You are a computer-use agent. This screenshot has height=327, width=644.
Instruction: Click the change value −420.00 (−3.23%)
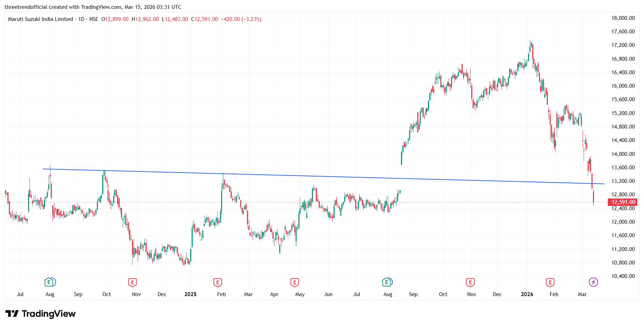click(x=241, y=19)
